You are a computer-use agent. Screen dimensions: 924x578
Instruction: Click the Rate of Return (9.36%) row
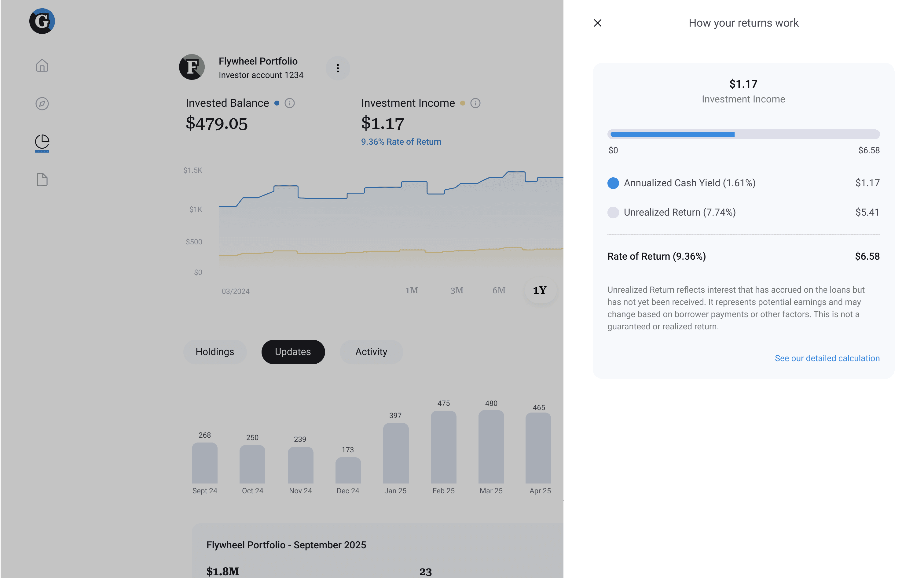(743, 257)
